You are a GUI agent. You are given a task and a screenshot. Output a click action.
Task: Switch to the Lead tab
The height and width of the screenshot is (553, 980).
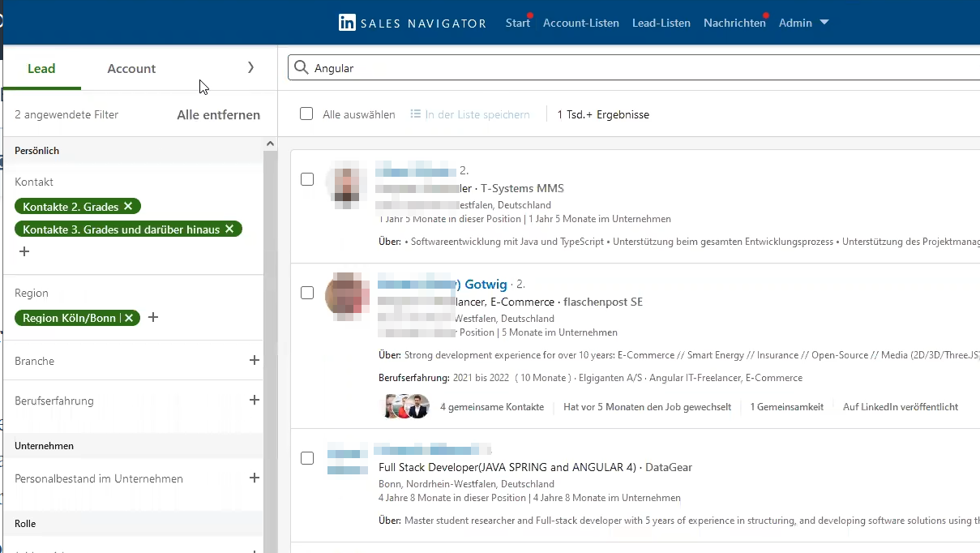[41, 68]
